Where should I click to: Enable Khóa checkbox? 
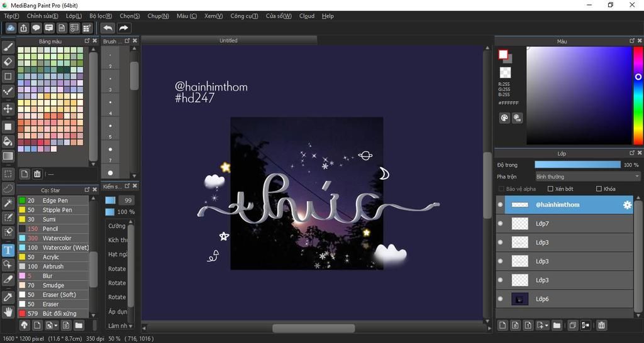click(599, 188)
